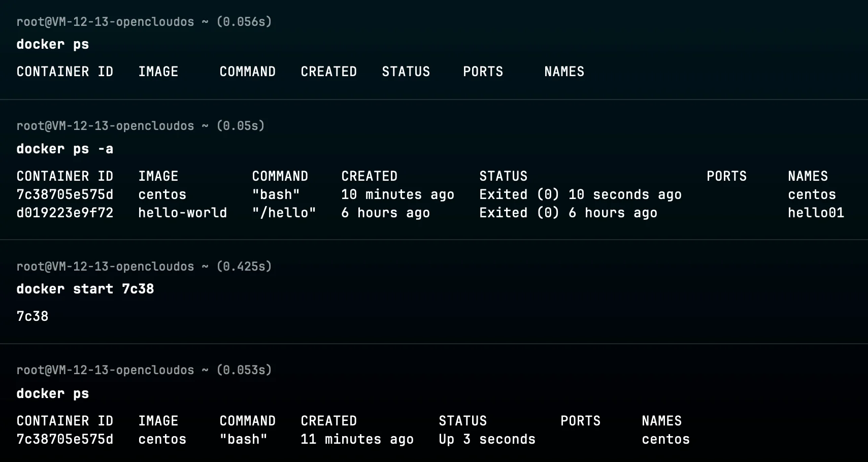The width and height of the screenshot is (868, 462).
Task: Select the prompt line showing (0.053s)
Action: pyautogui.click(x=144, y=370)
